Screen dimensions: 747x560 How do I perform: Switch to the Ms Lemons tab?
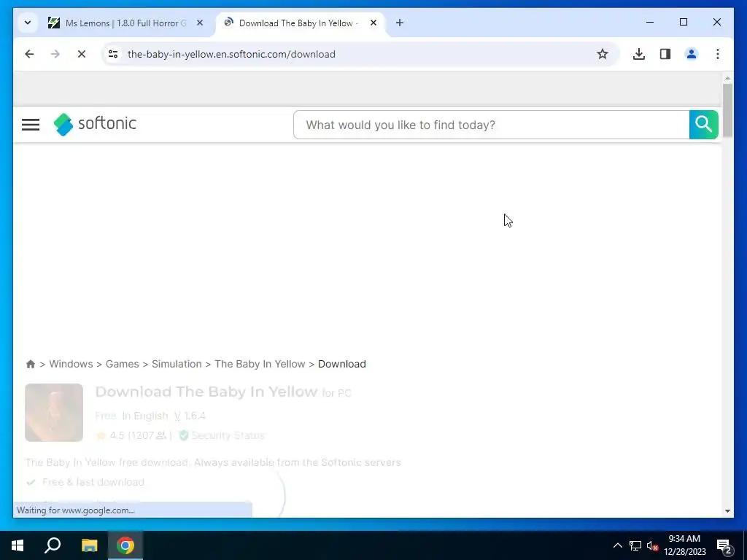point(125,23)
